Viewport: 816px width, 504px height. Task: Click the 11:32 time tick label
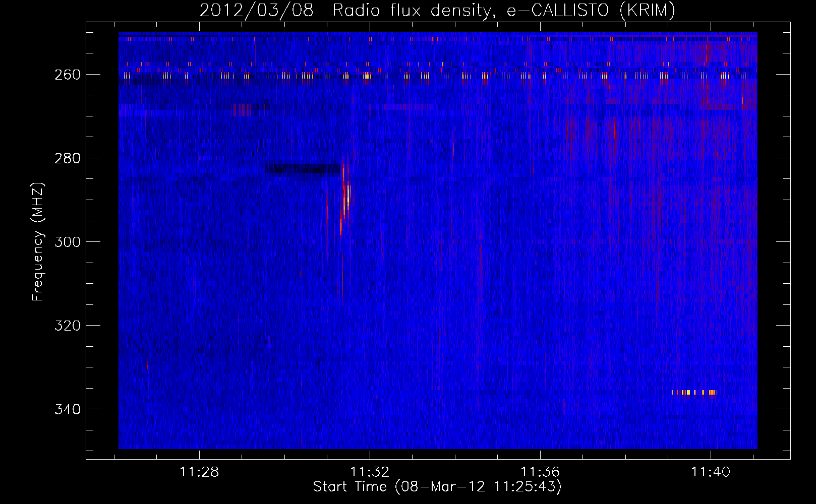[370, 472]
